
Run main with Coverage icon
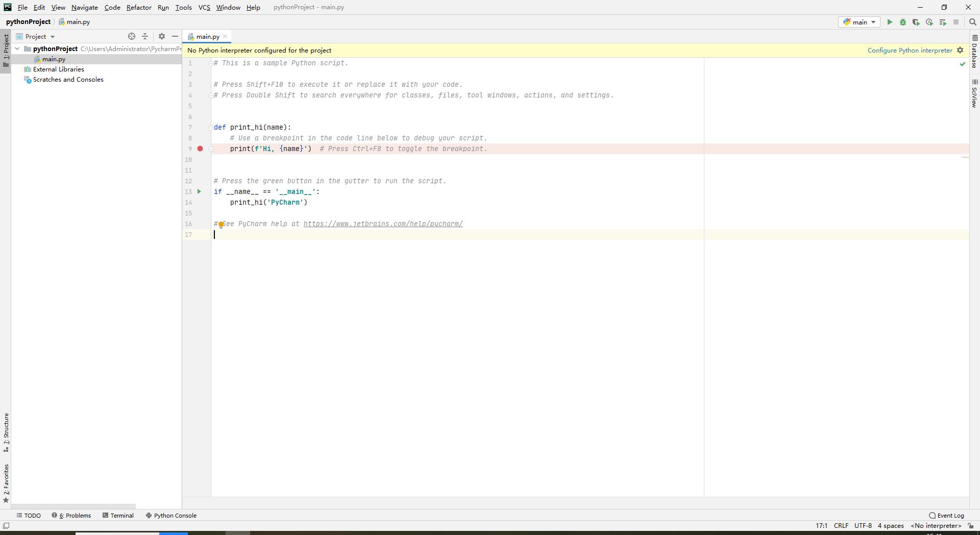[916, 22]
